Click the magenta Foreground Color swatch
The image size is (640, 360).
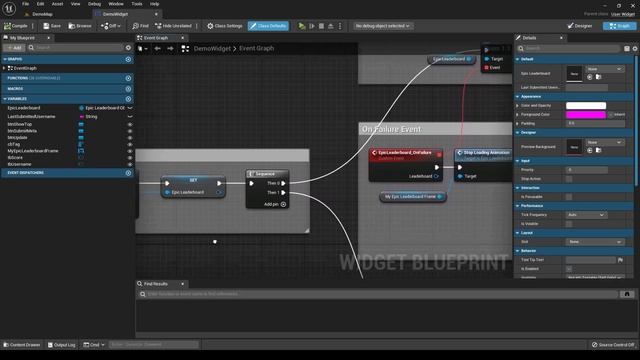[x=586, y=114]
